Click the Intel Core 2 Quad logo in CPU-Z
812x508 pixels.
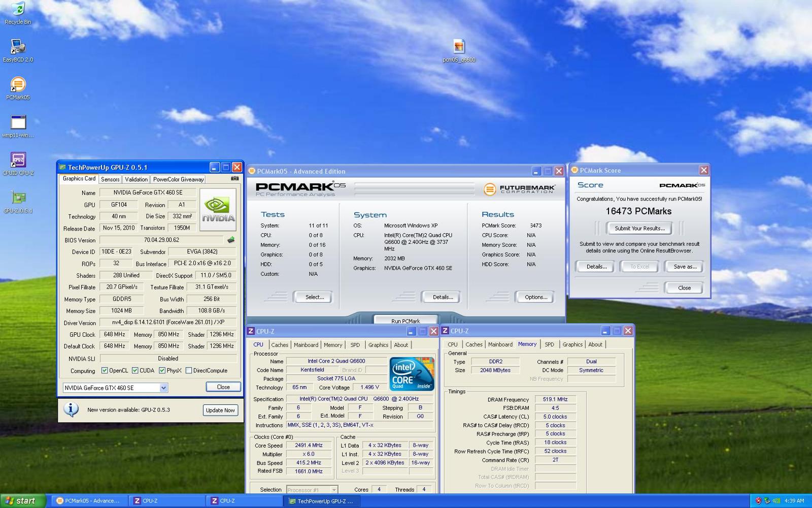412,374
